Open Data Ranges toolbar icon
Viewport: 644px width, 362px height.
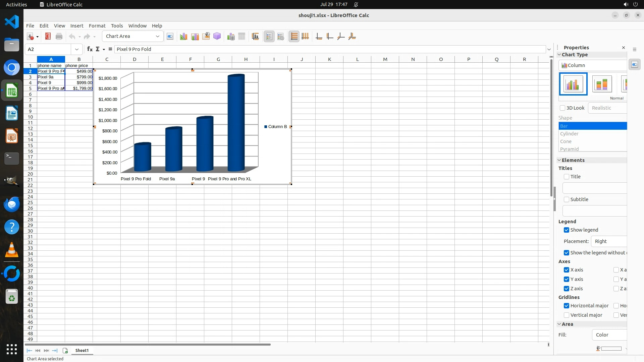point(231,37)
